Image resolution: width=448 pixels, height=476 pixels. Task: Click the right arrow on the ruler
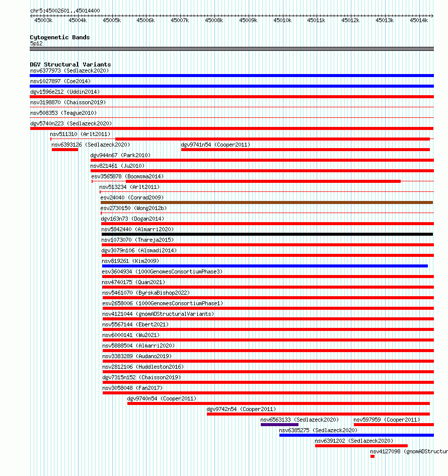[x=432, y=16]
